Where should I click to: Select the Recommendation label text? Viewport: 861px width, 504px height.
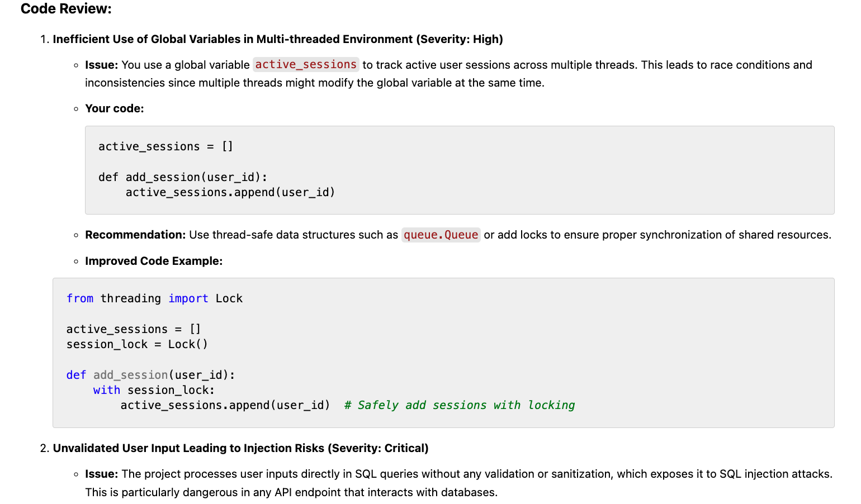point(134,235)
